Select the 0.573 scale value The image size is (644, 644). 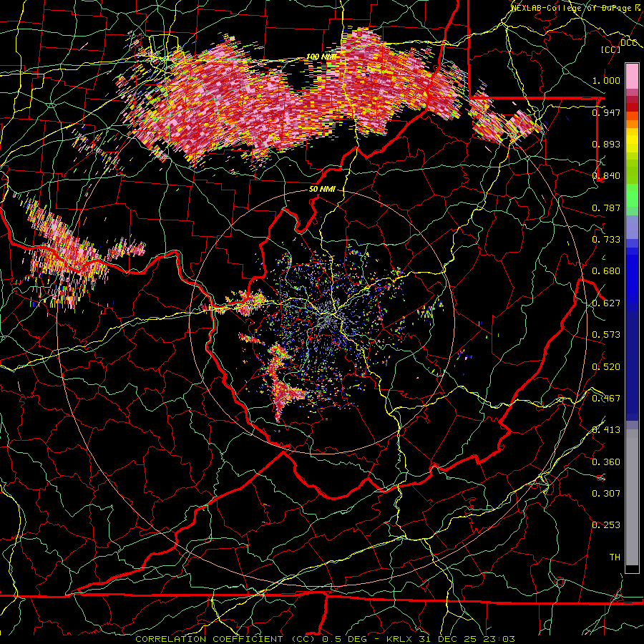tap(606, 335)
